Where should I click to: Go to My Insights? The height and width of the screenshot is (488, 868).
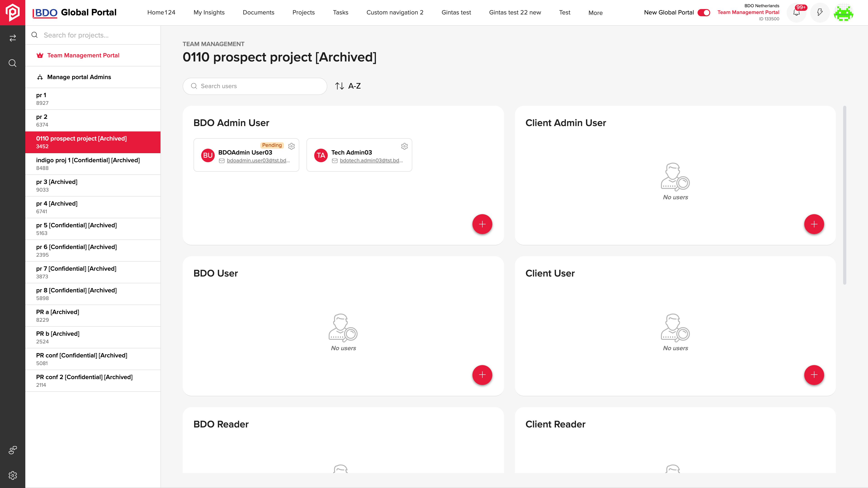209,12
